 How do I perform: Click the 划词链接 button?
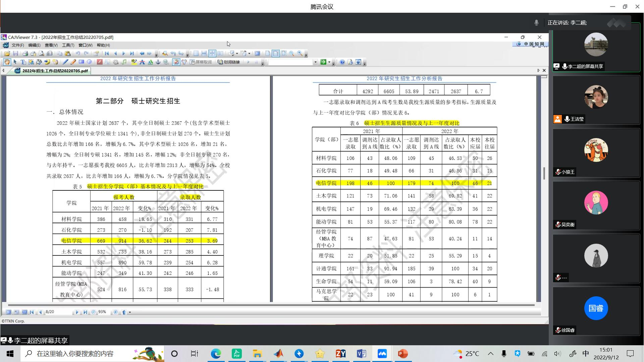[229, 62]
